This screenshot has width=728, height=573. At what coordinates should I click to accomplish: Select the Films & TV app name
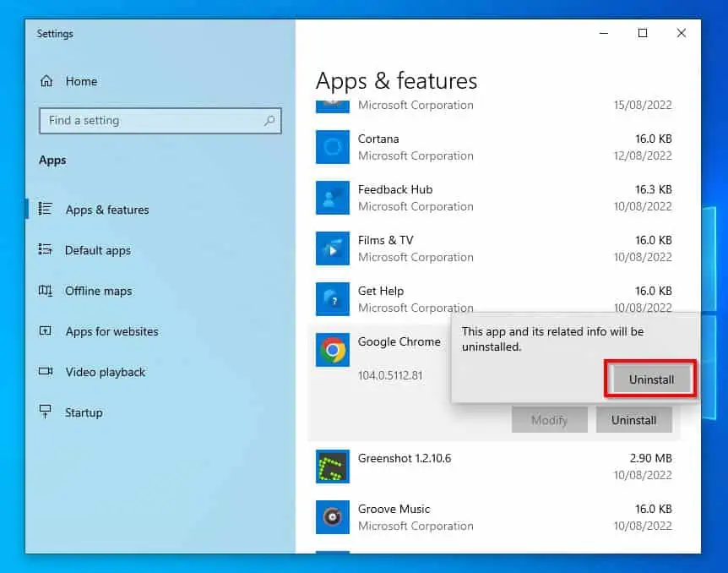coord(385,240)
